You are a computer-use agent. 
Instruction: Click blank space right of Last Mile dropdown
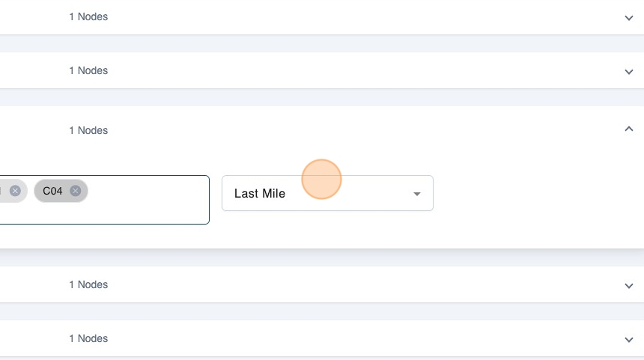click(532, 193)
